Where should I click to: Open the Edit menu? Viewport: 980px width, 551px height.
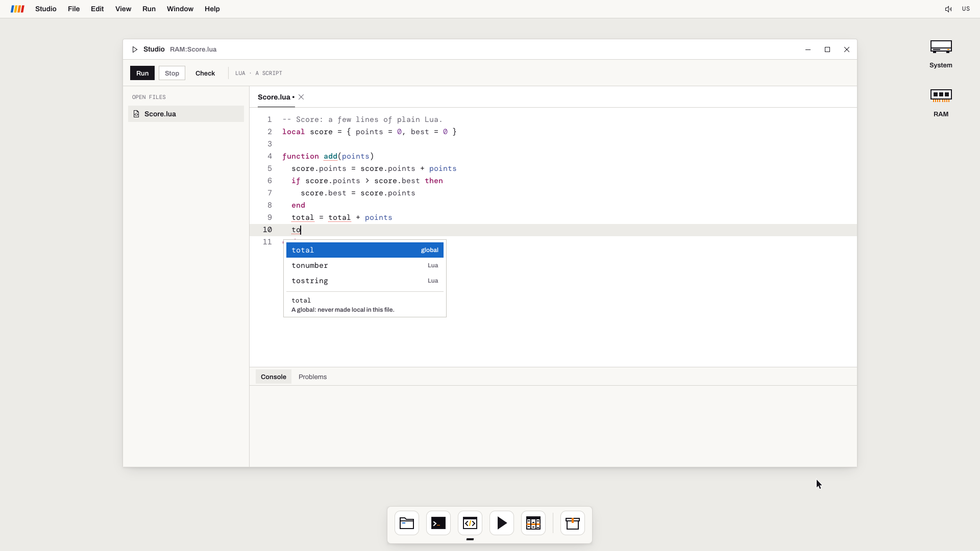[x=97, y=9]
